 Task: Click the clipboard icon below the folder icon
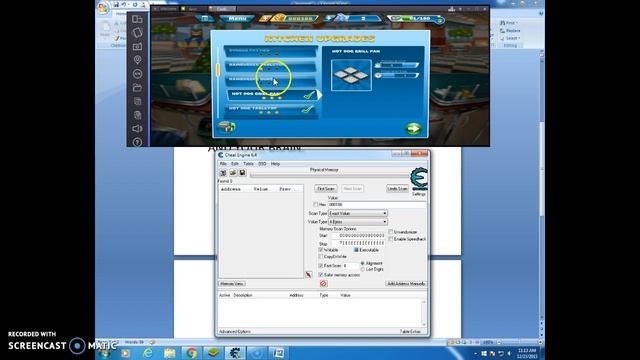coord(138,101)
